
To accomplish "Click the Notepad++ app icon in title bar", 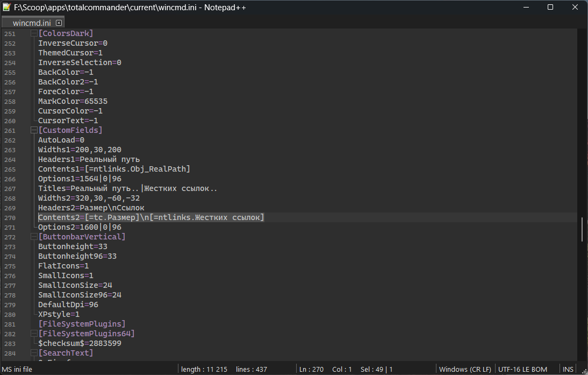I will pos(7,7).
